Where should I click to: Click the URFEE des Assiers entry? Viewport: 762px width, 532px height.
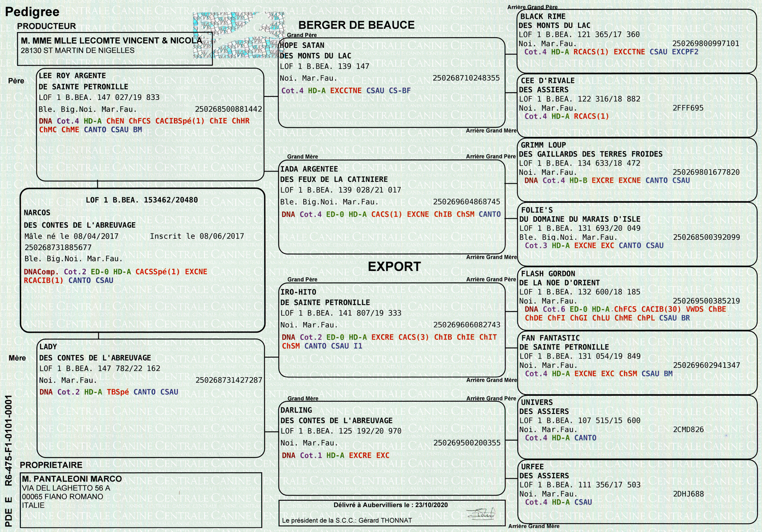click(x=532, y=467)
